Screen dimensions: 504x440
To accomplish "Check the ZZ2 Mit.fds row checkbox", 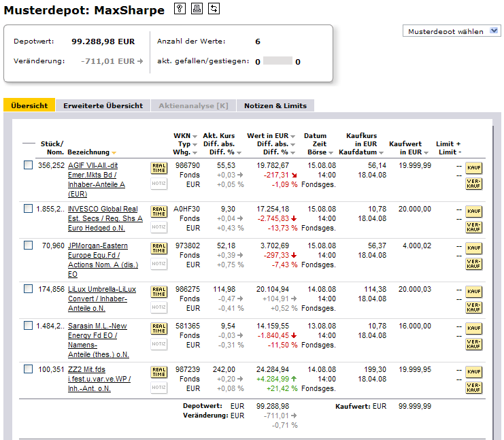I will (x=28, y=369).
